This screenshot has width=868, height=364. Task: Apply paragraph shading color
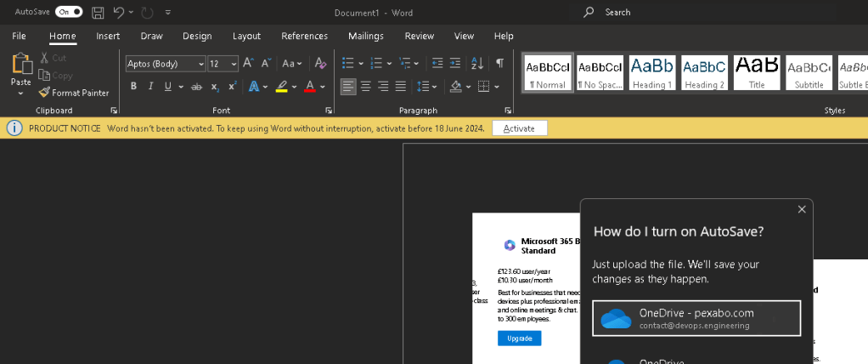point(456,87)
